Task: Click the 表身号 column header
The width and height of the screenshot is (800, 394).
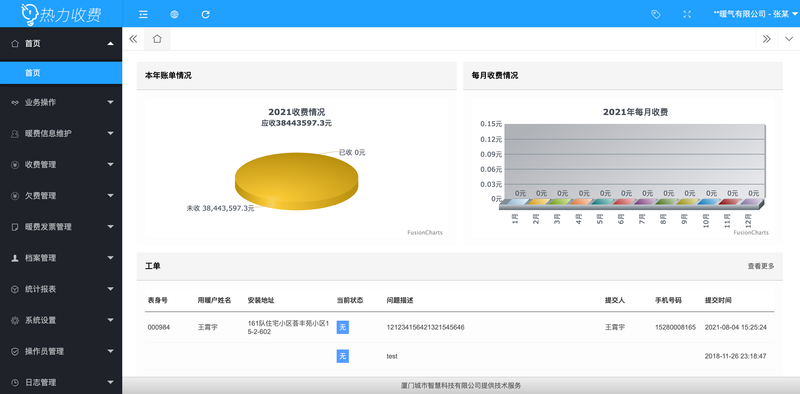Action: coord(158,301)
